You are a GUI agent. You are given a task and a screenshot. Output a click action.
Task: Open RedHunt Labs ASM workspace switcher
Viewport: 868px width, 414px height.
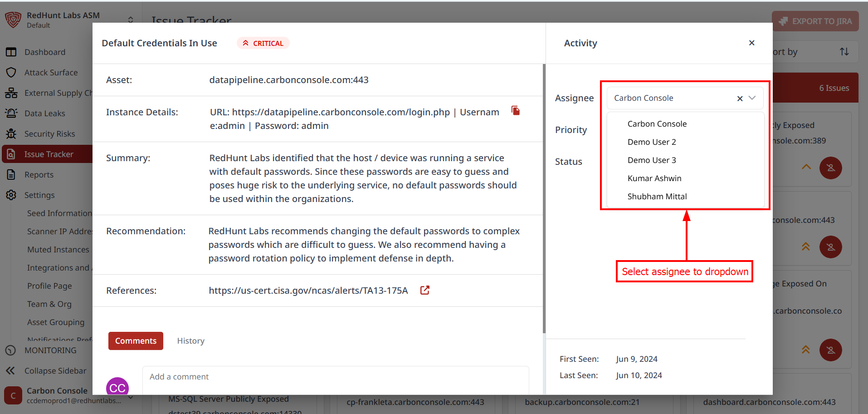pos(131,20)
